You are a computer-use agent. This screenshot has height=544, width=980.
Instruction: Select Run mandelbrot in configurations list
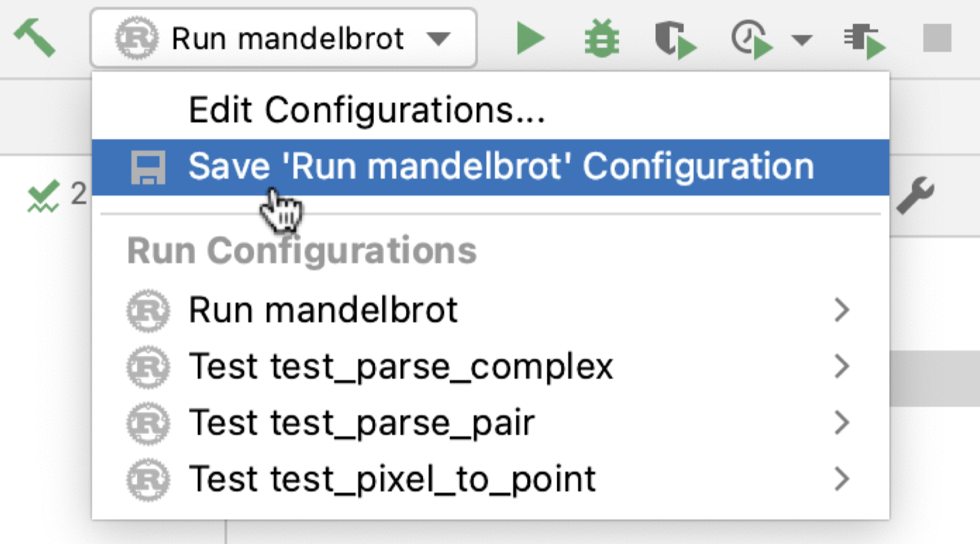(323, 310)
